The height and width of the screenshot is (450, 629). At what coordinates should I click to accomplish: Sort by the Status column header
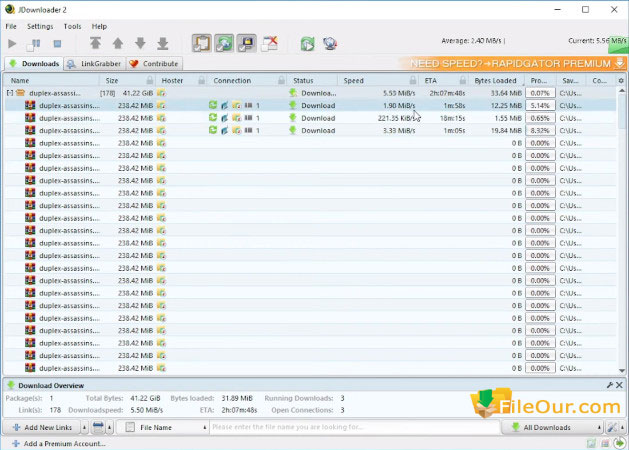(x=303, y=81)
